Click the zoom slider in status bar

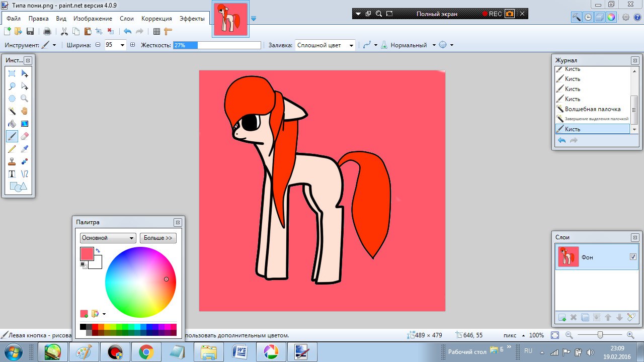(x=600, y=335)
